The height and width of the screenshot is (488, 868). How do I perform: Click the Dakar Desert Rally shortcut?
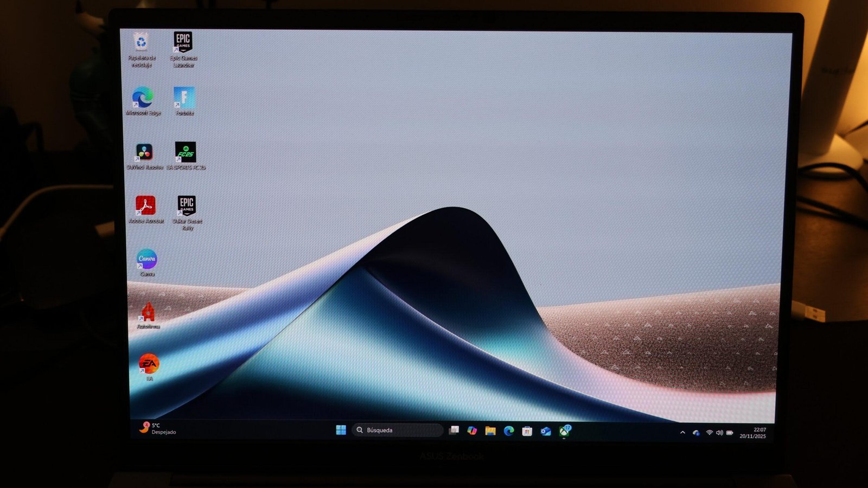[x=187, y=206]
